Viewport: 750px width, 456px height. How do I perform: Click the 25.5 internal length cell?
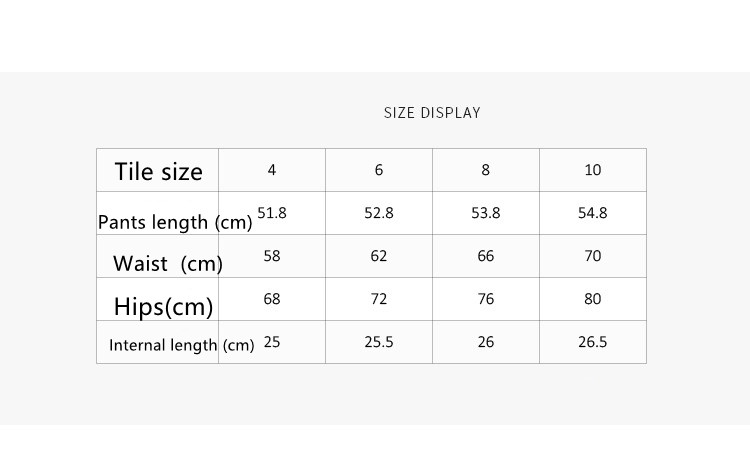(x=379, y=342)
